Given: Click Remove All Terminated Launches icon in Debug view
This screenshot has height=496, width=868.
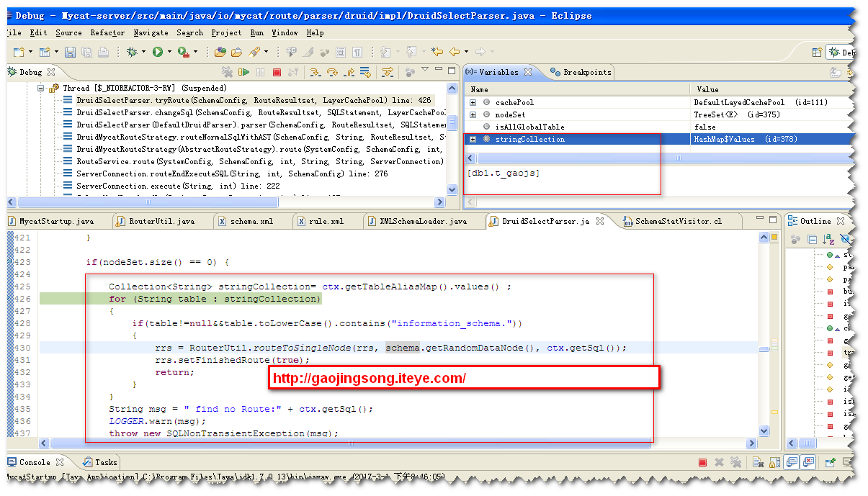Looking at the screenshot, I should click(226, 72).
